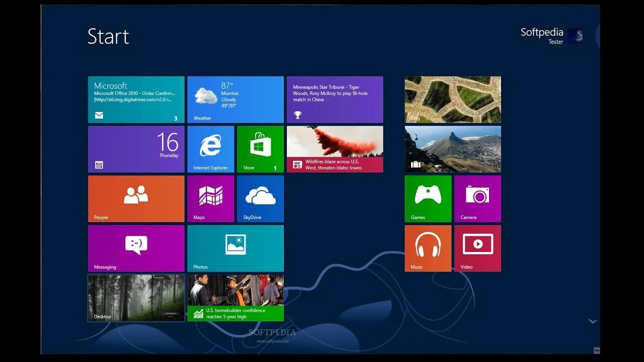Launch the Maps tile

pos(211,199)
